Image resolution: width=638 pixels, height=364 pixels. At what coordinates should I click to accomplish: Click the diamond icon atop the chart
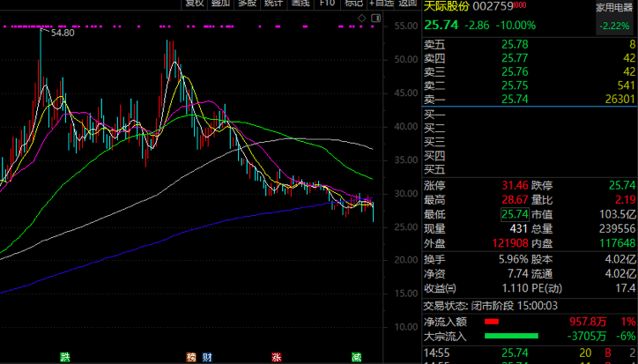pyautogui.click(x=364, y=16)
